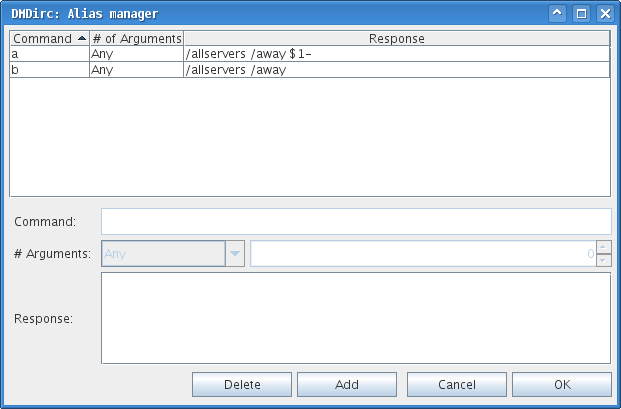Select response '/allservers /away $1-'

pos(397,54)
